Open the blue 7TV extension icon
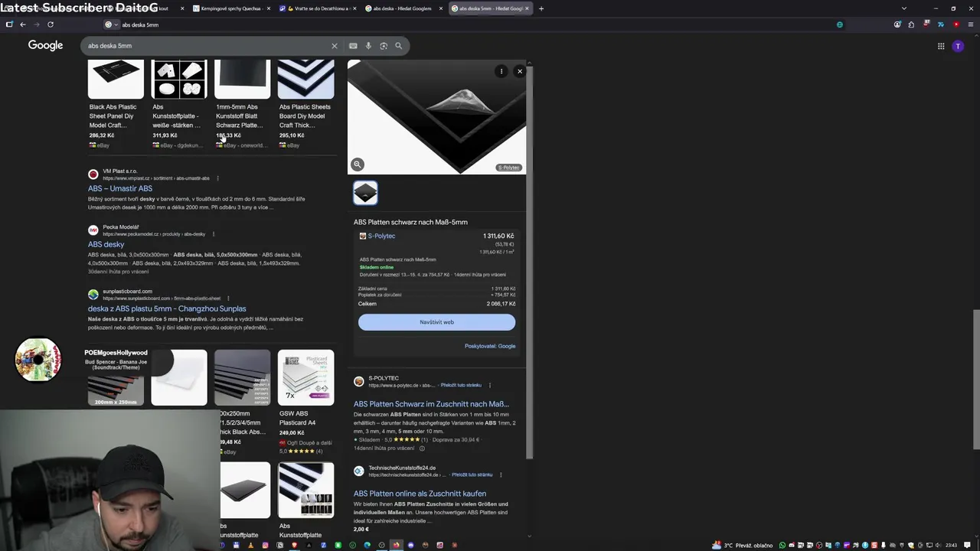The width and height of the screenshot is (980, 551). click(x=941, y=24)
